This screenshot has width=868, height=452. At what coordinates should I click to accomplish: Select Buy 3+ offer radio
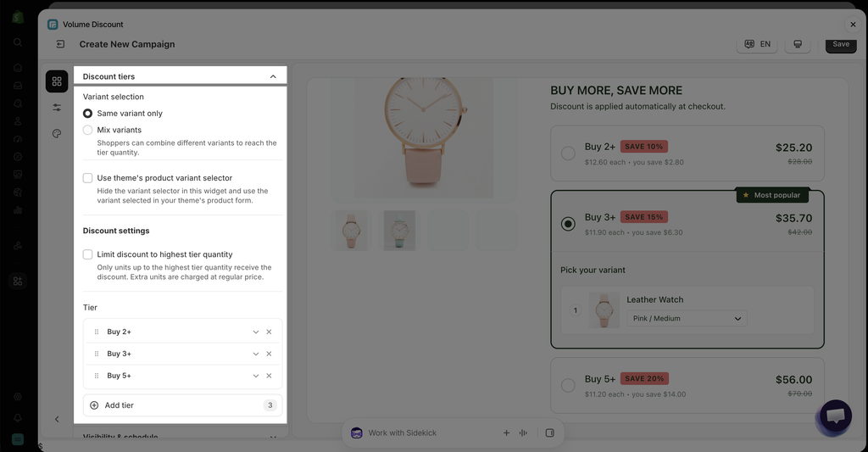click(x=568, y=224)
